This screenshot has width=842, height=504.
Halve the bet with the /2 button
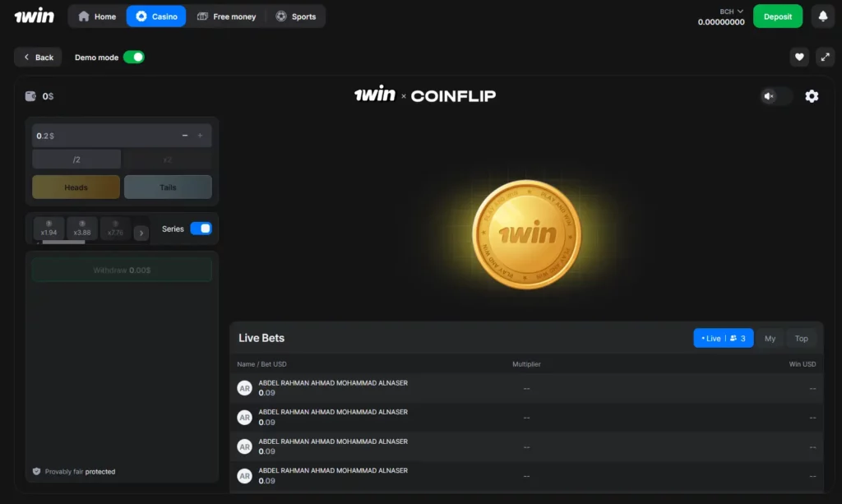click(76, 159)
